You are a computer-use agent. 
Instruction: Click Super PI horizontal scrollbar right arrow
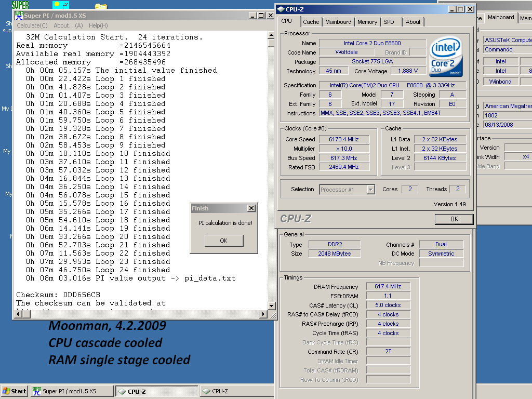point(263,314)
